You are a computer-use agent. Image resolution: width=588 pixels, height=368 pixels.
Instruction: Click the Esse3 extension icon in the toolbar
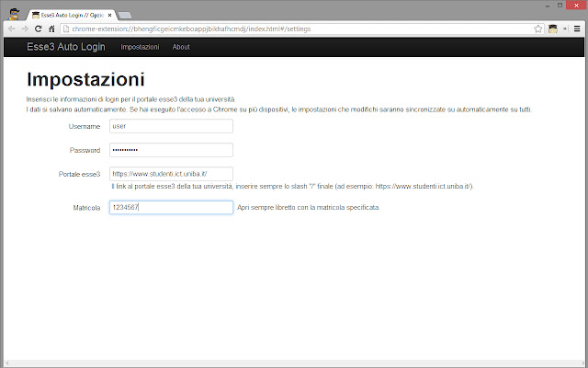click(552, 29)
